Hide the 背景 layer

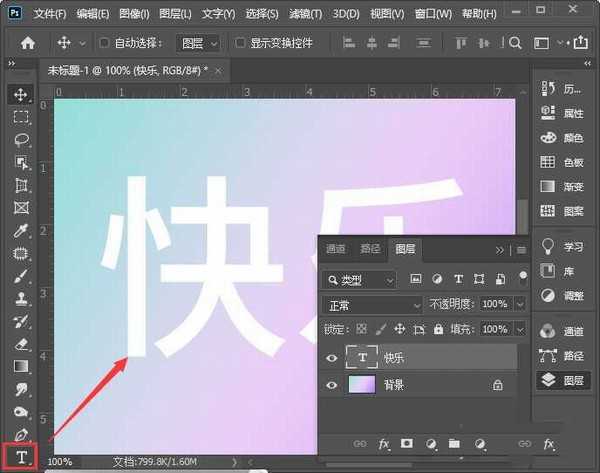point(334,385)
